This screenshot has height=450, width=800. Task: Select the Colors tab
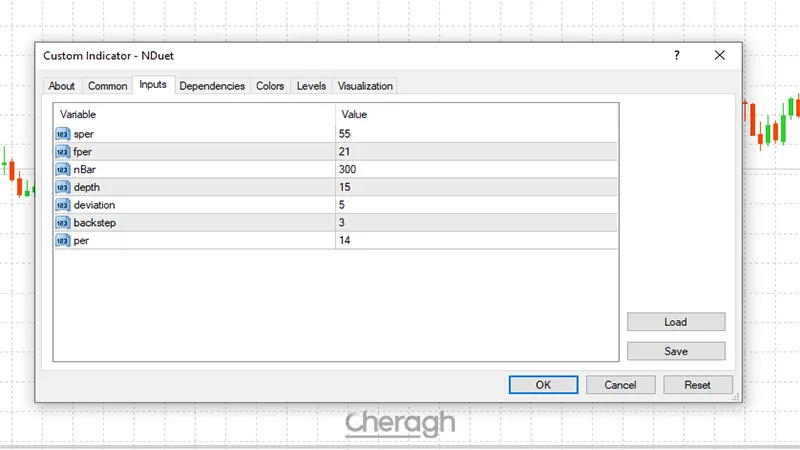(270, 86)
